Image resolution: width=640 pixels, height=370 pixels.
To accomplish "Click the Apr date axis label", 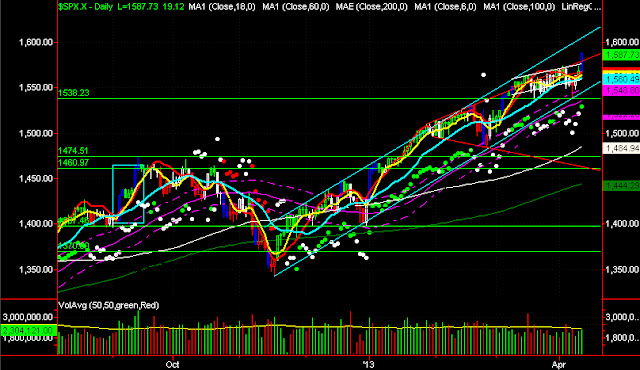I will point(558,364).
